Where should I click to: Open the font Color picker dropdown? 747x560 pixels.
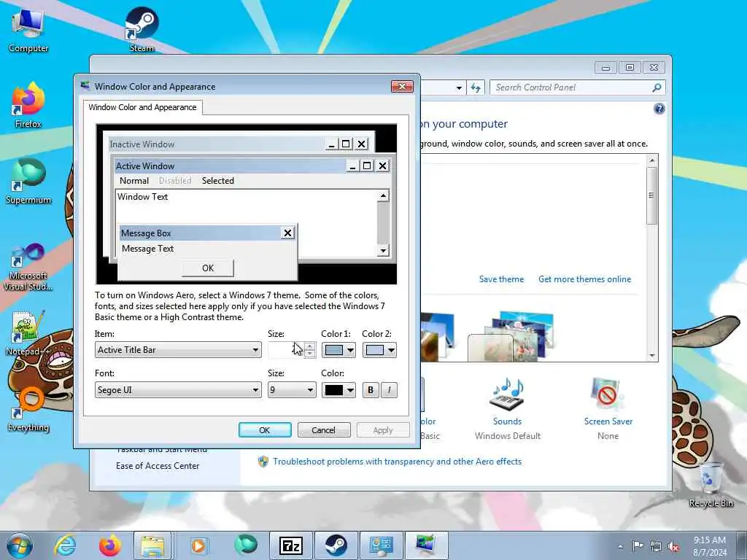(338, 391)
